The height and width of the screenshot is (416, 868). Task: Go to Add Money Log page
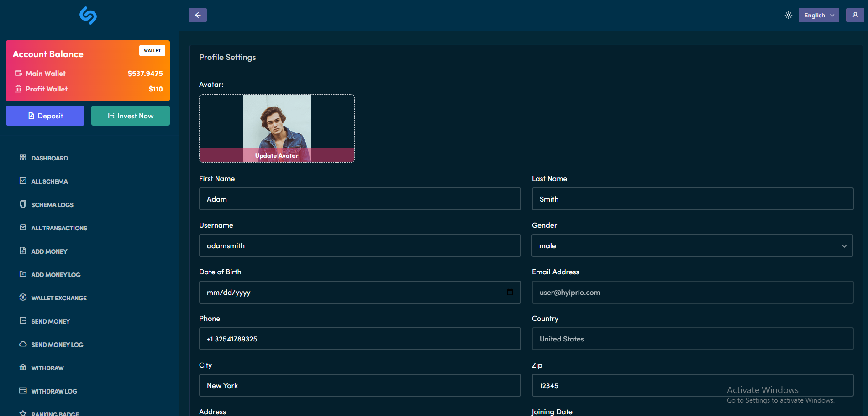[56, 275]
